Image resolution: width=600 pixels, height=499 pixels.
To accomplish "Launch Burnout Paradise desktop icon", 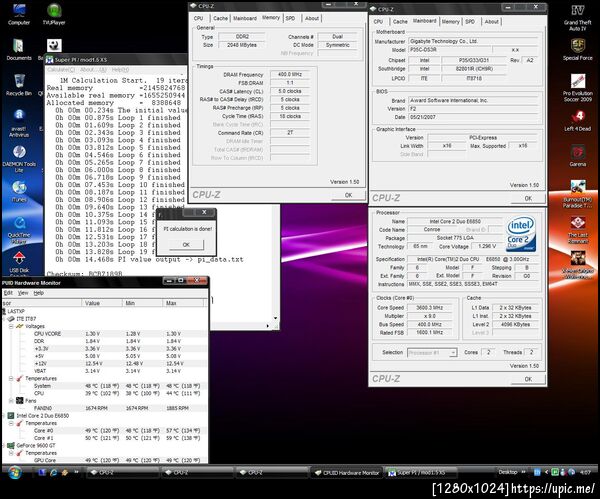I will (x=577, y=194).
